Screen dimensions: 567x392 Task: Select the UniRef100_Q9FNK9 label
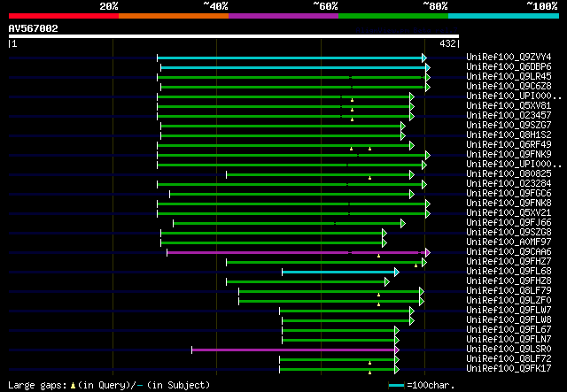click(509, 155)
